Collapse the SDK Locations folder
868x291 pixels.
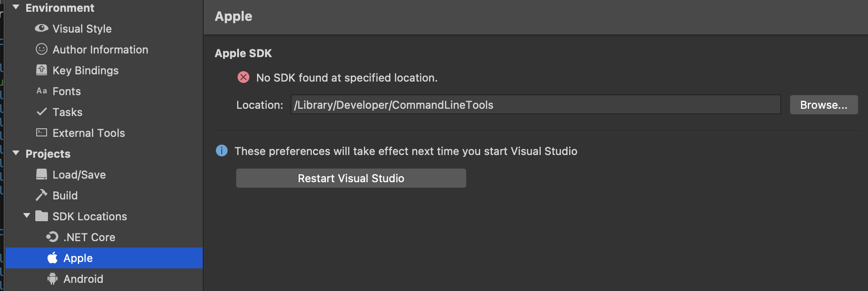(x=27, y=216)
